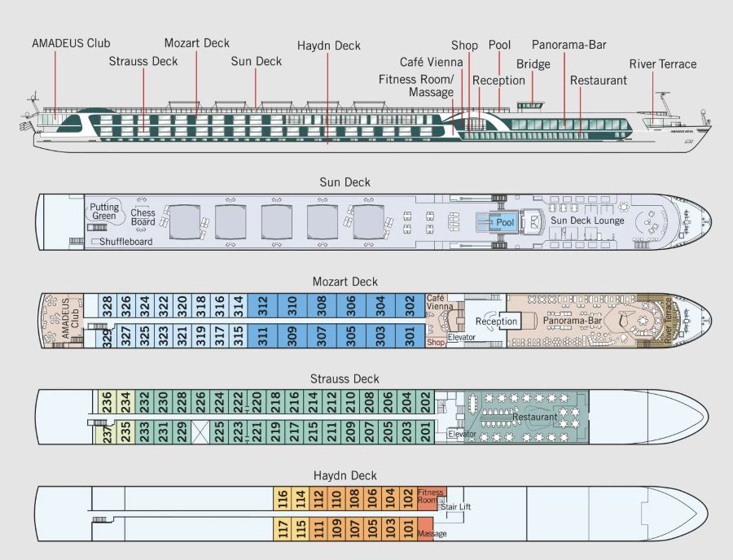Select cabin 232 on the Strauss Deck
The image size is (733, 560).
[x=144, y=401]
